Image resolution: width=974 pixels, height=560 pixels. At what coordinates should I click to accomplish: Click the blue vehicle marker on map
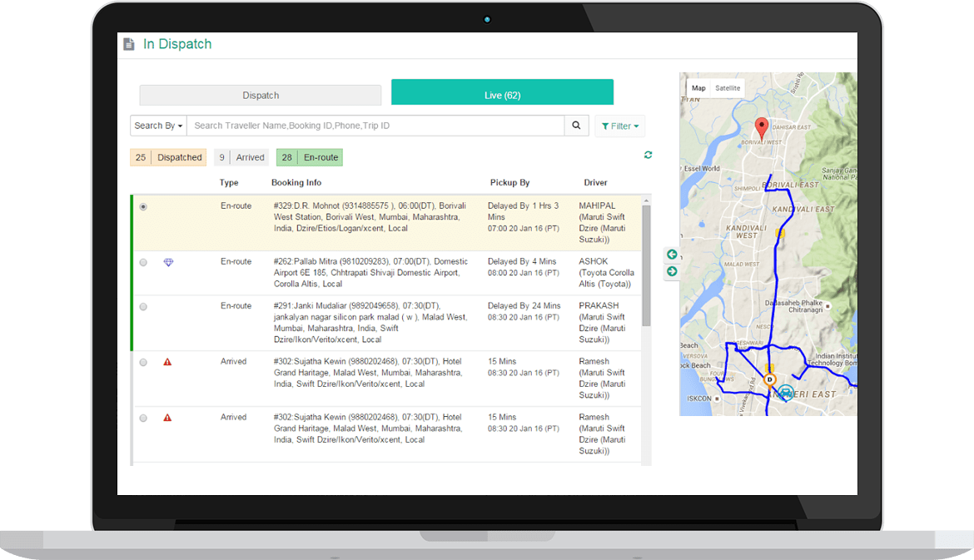pos(786,393)
